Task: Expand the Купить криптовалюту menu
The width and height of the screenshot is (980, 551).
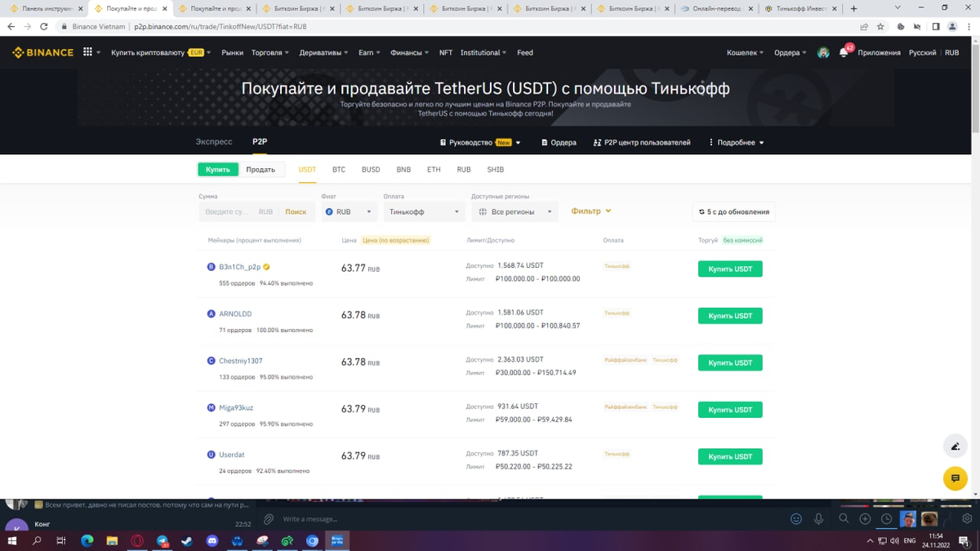Action: [161, 52]
